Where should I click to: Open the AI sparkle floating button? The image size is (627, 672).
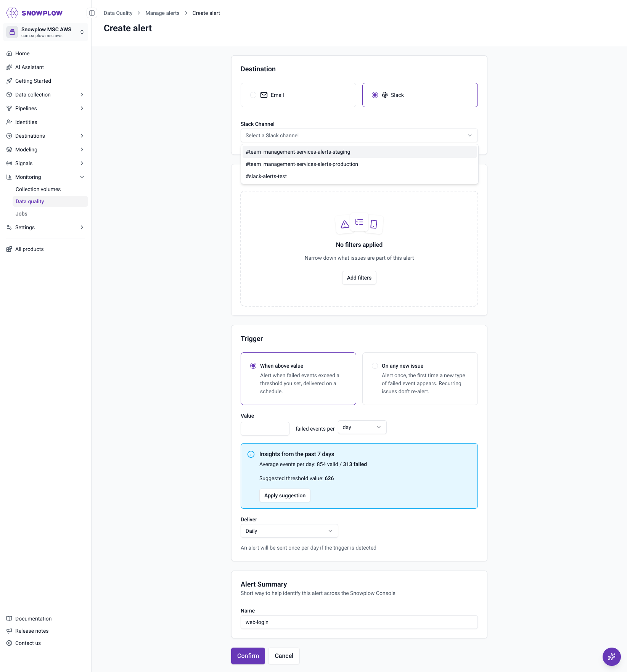[612, 657]
